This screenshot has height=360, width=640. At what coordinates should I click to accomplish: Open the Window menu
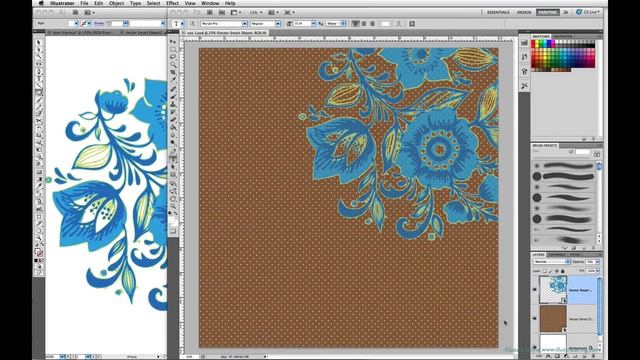click(x=210, y=3)
